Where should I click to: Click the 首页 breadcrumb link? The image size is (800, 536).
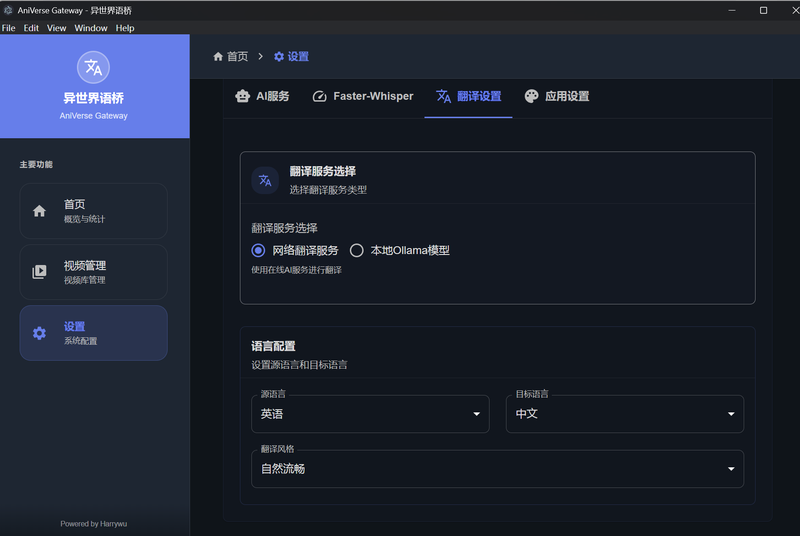(x=231, y=56)
